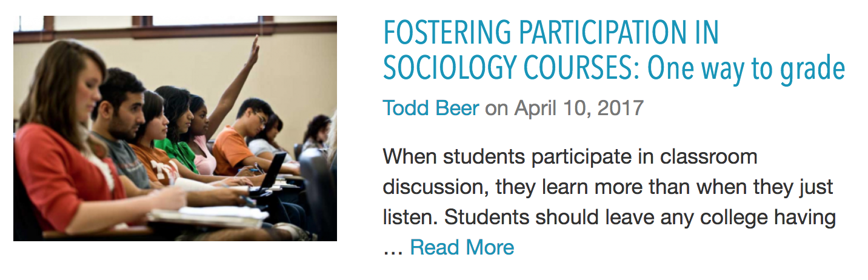Open the classroom students thumbnail image
This screenshot has height=280, width=868.
[175, 128]
